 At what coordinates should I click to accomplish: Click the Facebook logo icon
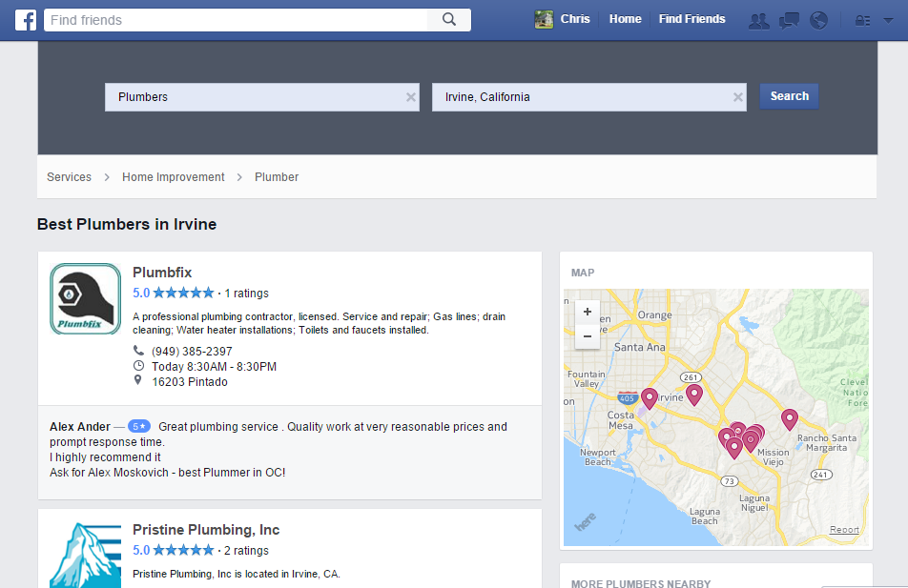click(x=26, y=20)
